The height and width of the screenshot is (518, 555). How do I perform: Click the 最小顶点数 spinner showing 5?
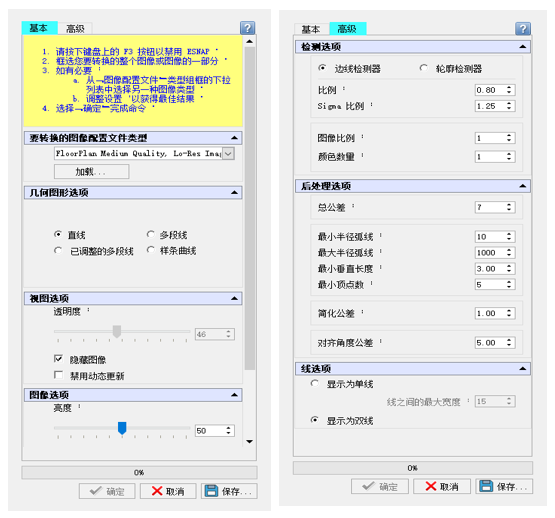click(x=495, y=284)
